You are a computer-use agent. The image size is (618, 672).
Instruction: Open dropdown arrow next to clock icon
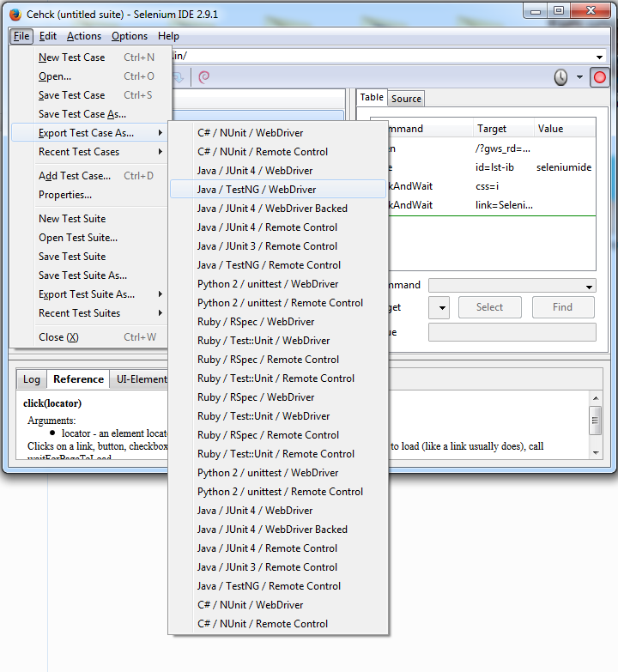(579, 77)
